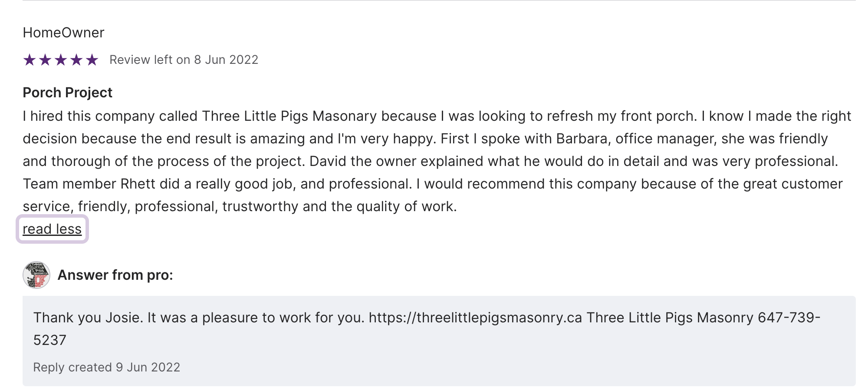The width and height of the screenshot is (868, 391).
Task: Click 'Thank you Josie' in the pro reply
Action: point(87,318)
